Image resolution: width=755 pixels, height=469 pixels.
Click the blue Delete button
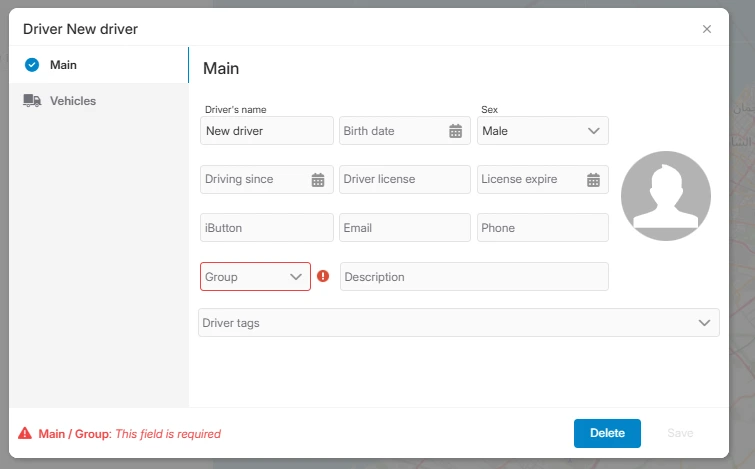(x=607, y=433)
